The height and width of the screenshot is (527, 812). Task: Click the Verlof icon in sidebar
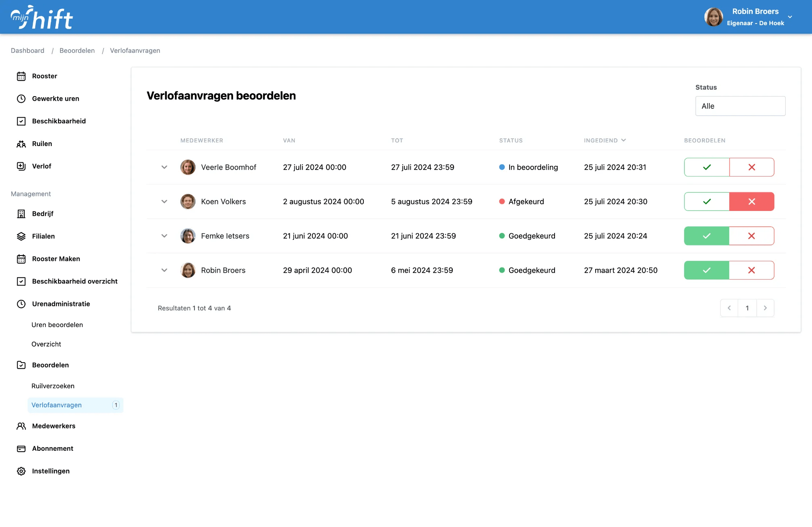click(x=21, y=166)
